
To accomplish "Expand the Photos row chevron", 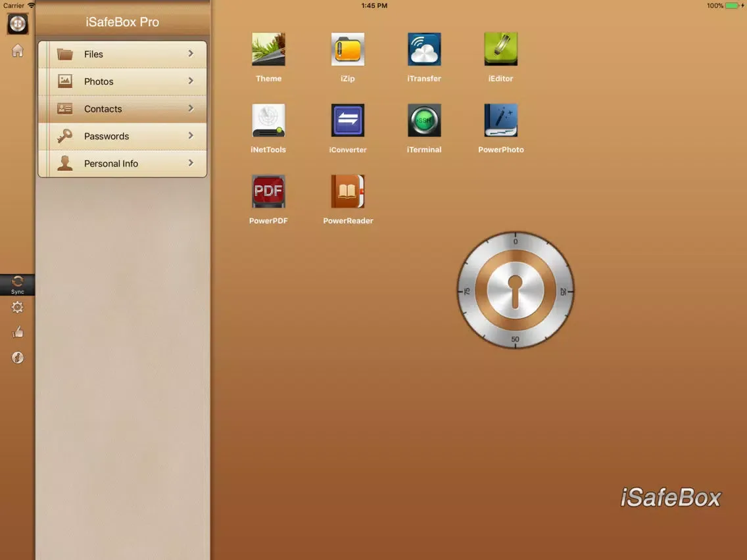I will pos(191,81).
